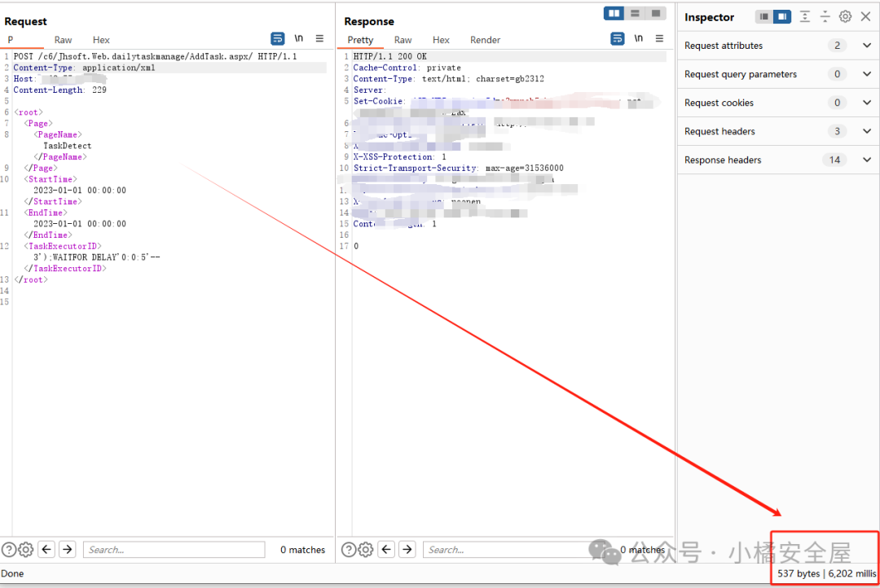The height and width of the screenshot is (588, 880).
Task: Go to previous match in Request search
Action: click(46, 550)
